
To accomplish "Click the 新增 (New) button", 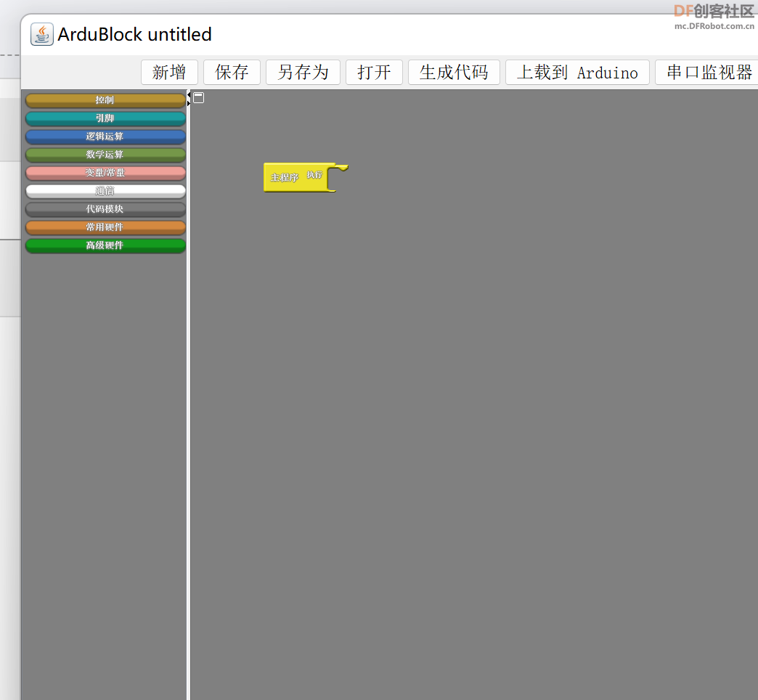I will 169,73.
